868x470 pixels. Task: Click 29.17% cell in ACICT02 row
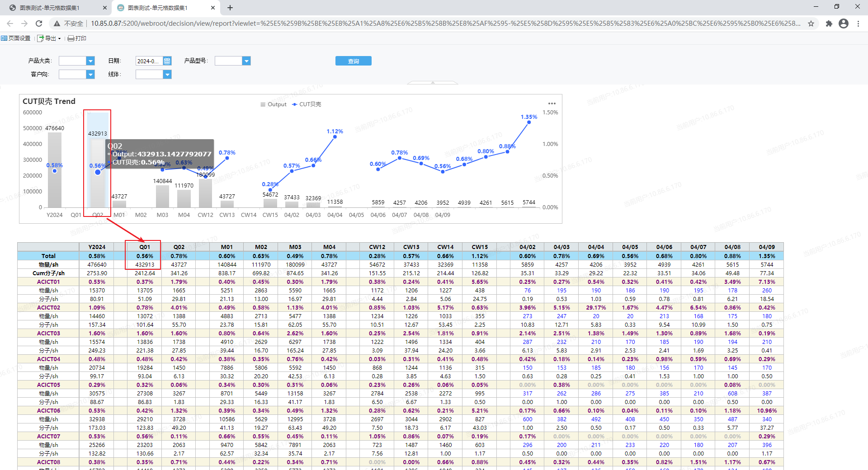pyautogui.click(x=596, y=307)
